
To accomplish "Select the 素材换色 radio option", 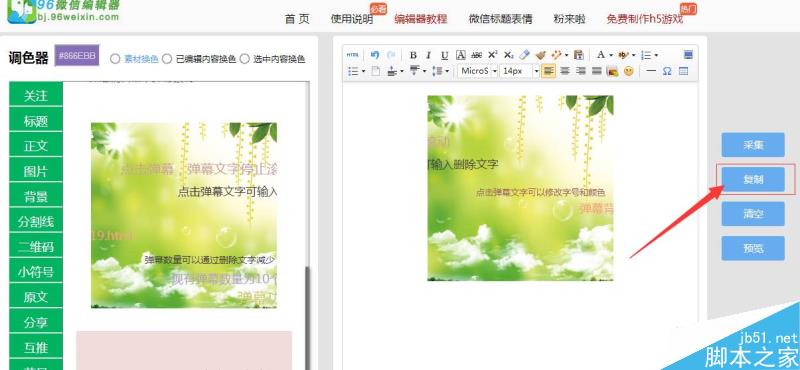I will coord(115,59).
